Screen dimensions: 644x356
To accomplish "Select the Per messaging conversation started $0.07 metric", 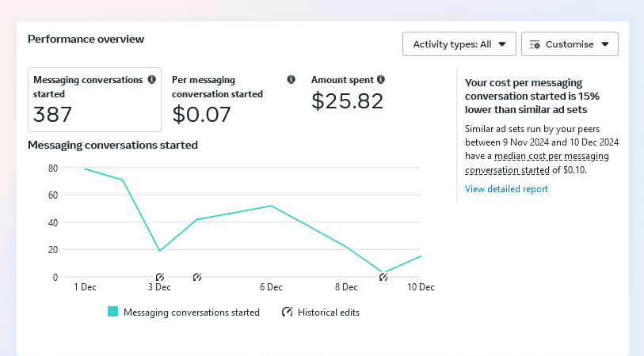I will (x=234, y=100).
